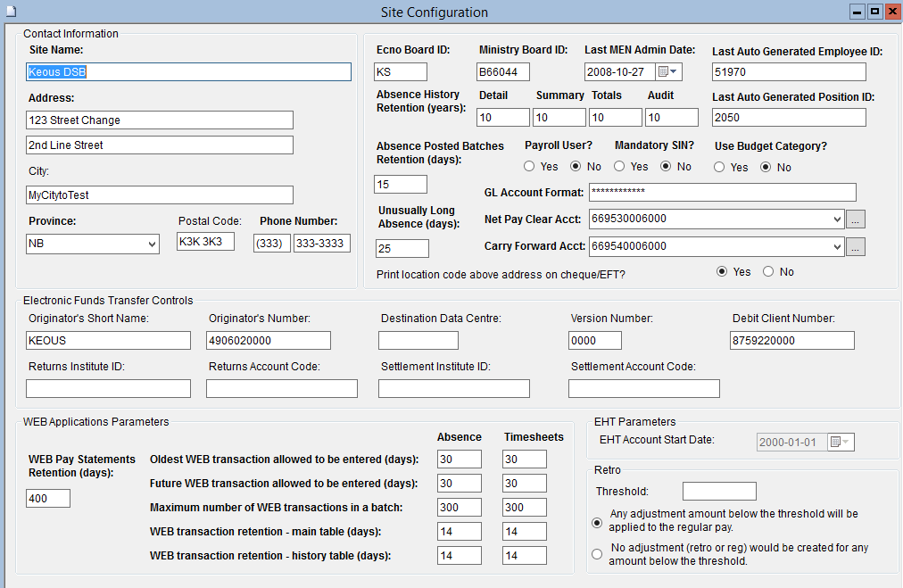903x588 pixels.
Task: Click the document icon in title bar
Action: 12,12
